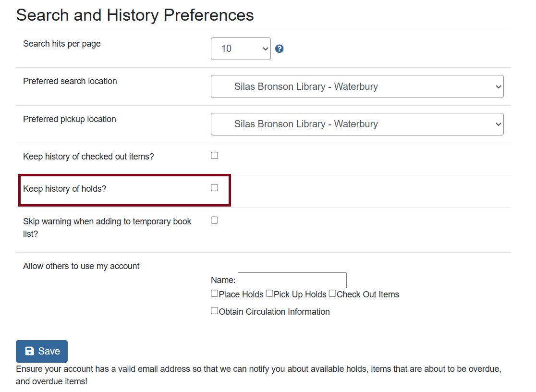Check the Pick Up Holds permission
Viewport: 536px width, 392px height.
269,293
